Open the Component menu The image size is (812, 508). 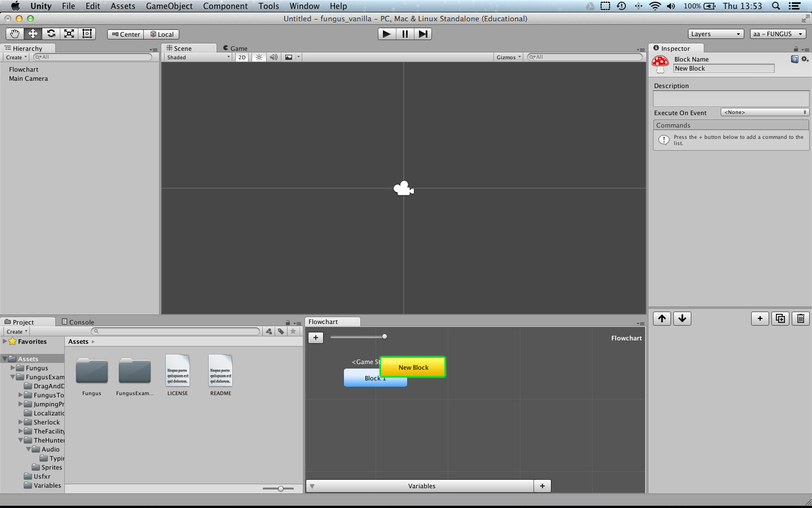click(226, 6)
